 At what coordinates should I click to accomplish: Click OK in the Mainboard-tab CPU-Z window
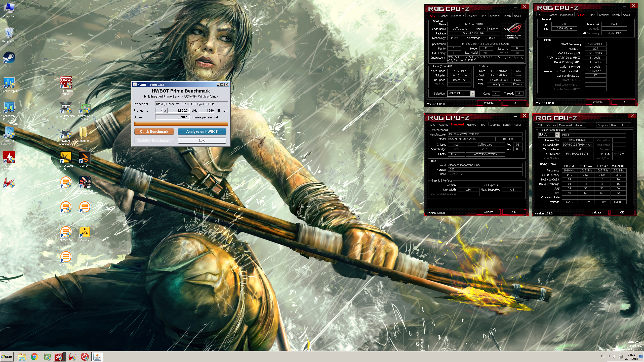point(514,212)
